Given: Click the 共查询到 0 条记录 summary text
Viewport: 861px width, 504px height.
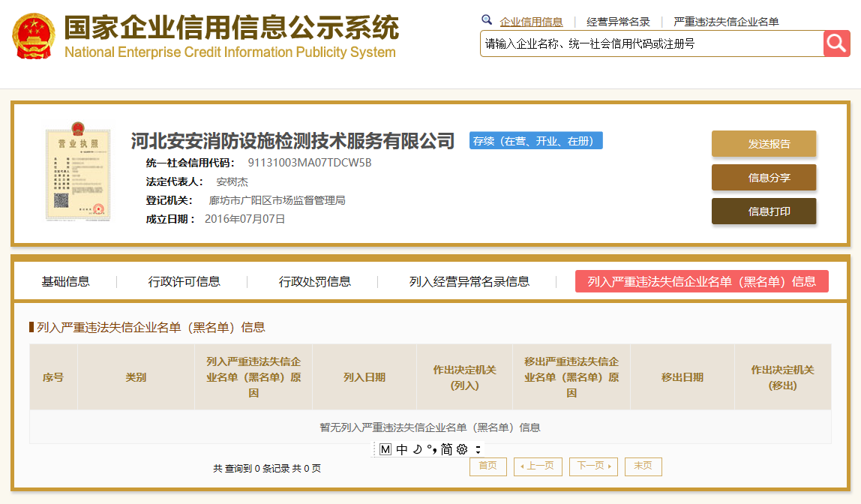Looking at the screenshot, I should tap(267, 468).
